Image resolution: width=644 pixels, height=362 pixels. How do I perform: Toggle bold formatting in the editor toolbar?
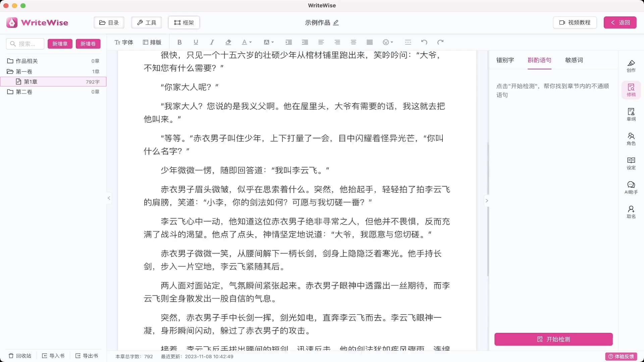tap(179, 42)
